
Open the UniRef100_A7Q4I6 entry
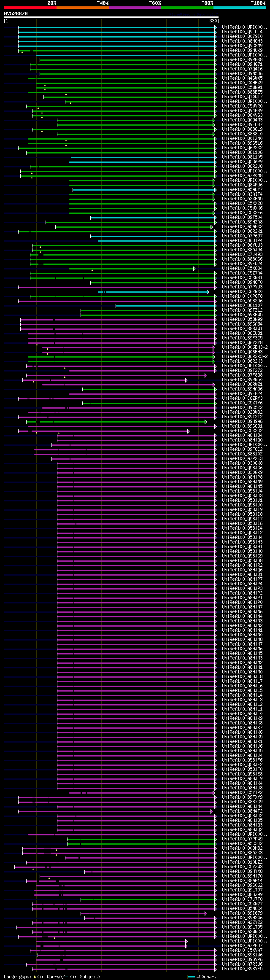242,69
